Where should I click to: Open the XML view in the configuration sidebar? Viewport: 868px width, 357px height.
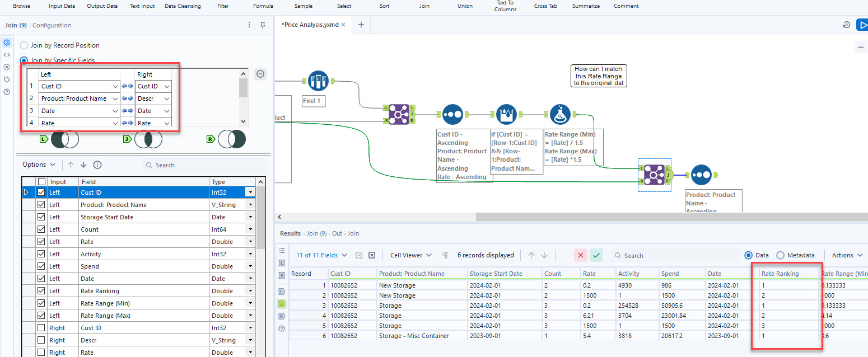[7, 54]
